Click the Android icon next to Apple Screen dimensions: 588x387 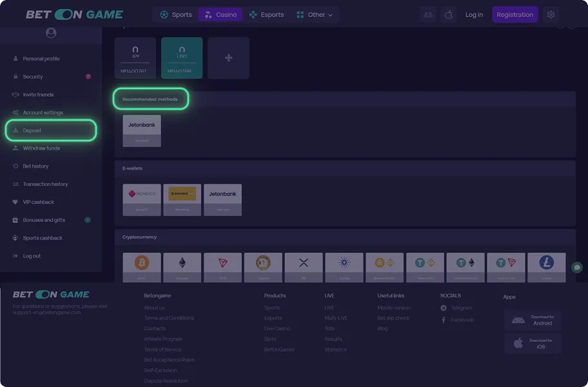(x=428, y=15)
